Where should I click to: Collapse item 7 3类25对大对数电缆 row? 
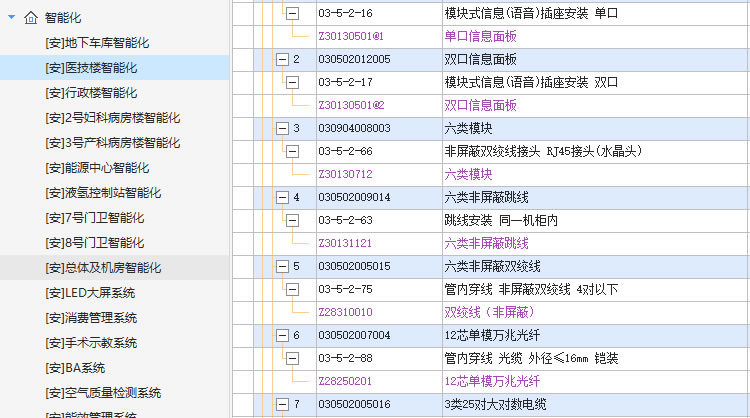pos(282,404)
